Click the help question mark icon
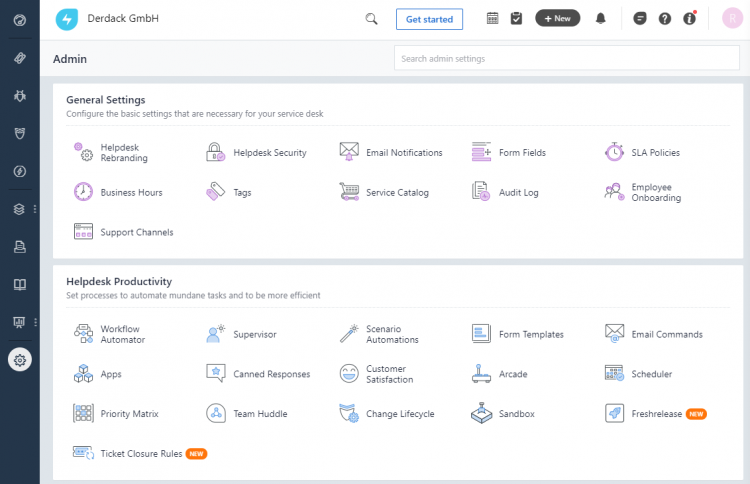Screen dimensions: 750x484 click(x=664, y=19)
